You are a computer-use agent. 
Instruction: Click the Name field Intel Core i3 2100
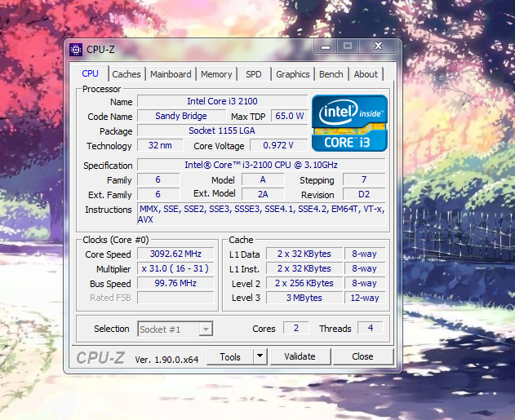(x=222, y=101)
